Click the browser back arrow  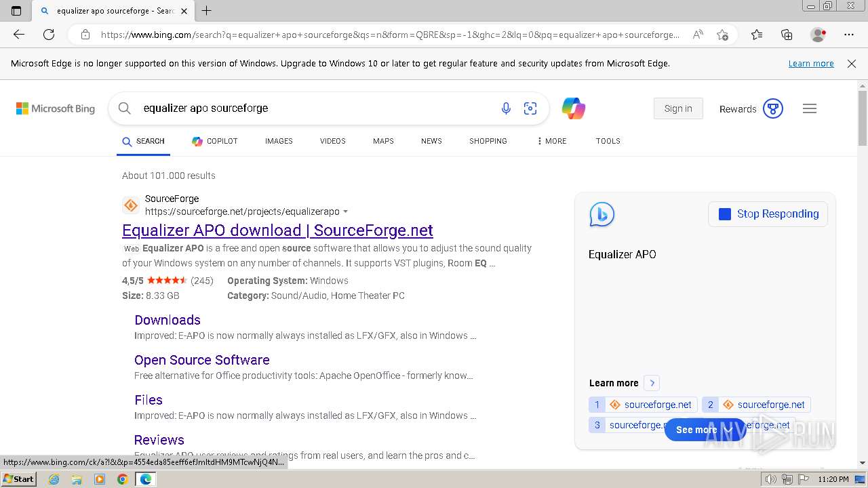pyautogui.click(x=19, y=35)
